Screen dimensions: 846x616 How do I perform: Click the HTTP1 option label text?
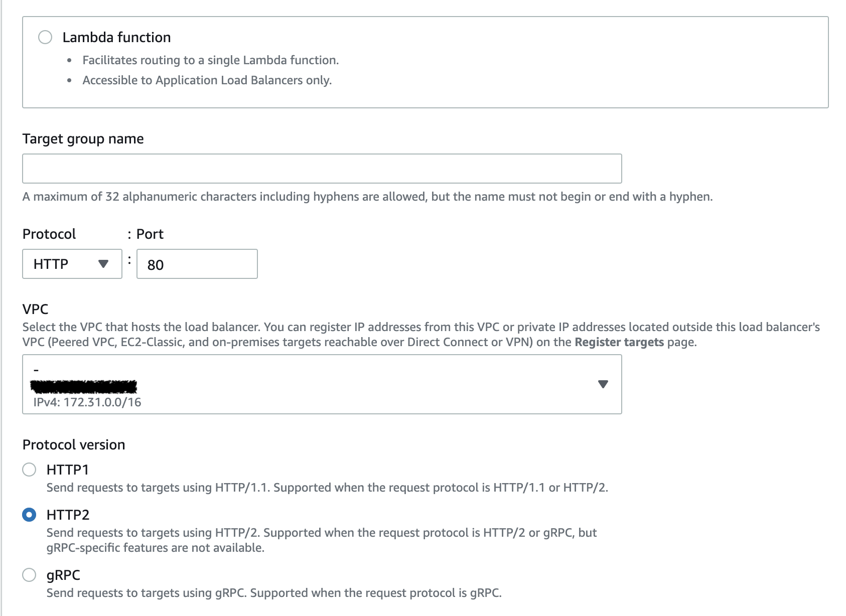pyautogui.click(x=67, y=470)
